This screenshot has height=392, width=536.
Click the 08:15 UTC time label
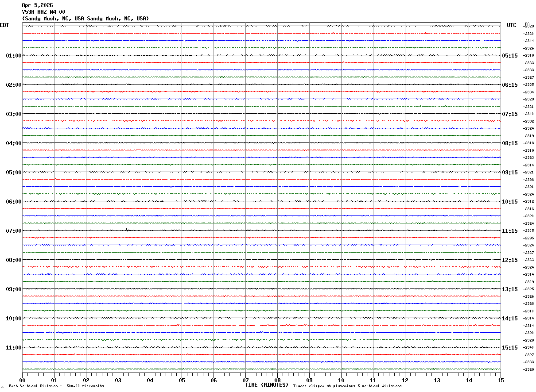tap(510, 143)
